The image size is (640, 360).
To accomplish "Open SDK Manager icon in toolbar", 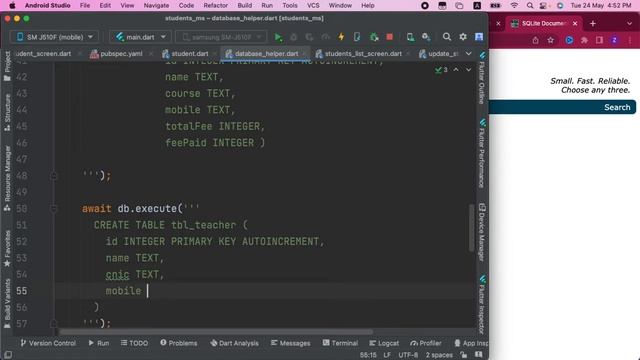I will tap(426, 37).
